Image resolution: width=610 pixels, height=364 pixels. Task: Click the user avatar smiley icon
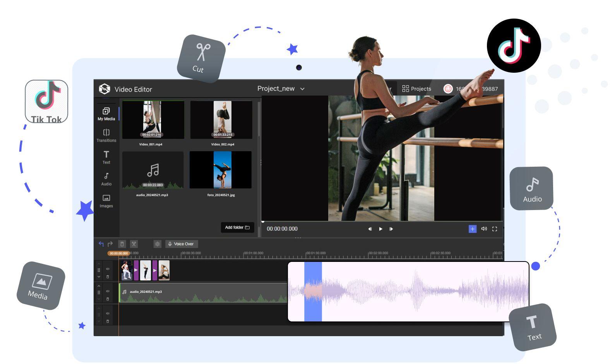tap(448, 89)
